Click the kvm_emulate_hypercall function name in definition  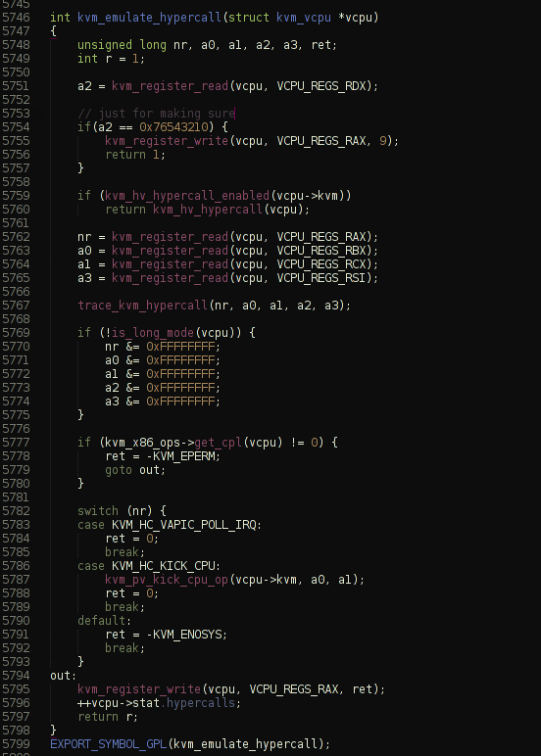point(149,18)
